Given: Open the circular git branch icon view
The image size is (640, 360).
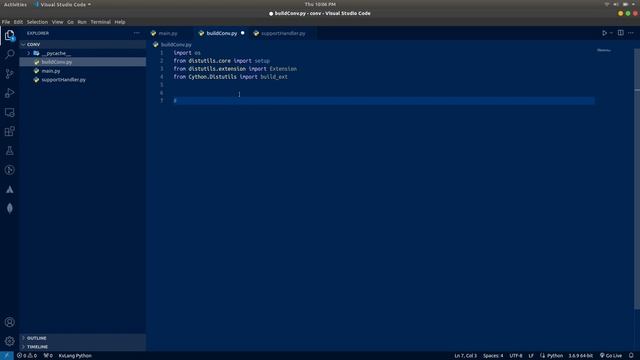Looking at the screenshot, I should click(x=9, y=170).
